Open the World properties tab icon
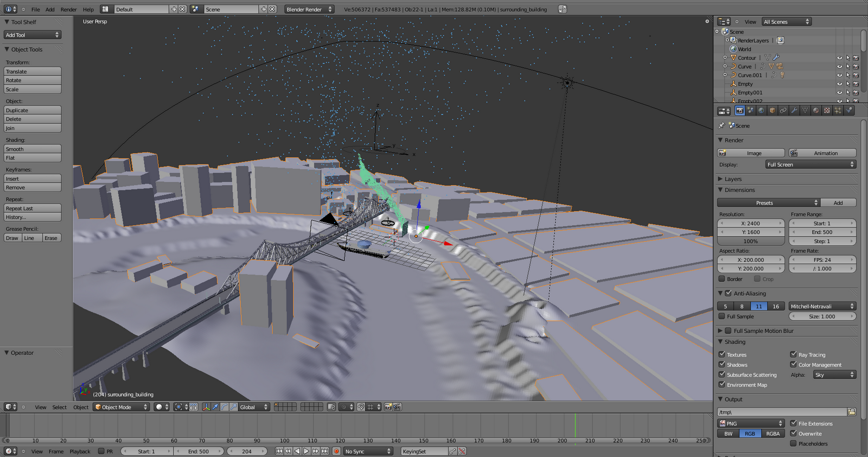 761,110
